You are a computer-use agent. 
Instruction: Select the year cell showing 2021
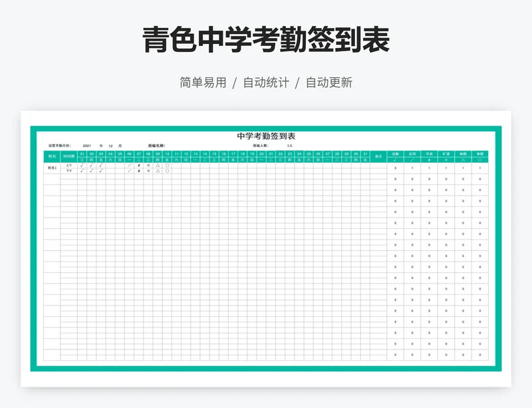(x=85, y=145)
